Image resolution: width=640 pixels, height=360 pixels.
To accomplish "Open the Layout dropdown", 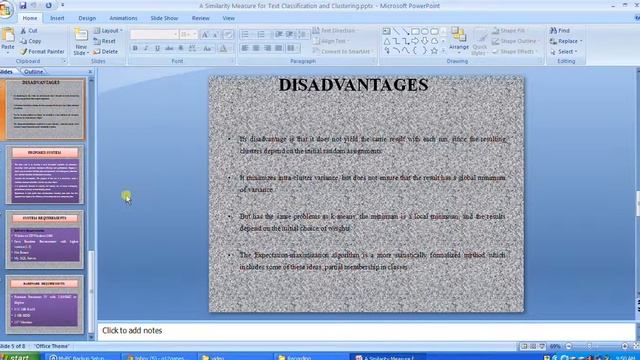I will (x=108, y=31).
